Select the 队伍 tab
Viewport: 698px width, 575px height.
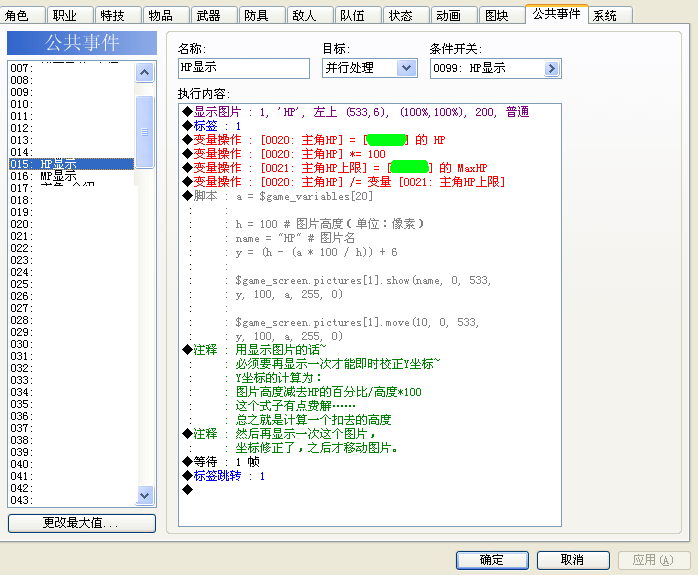[x=359, y=16]
